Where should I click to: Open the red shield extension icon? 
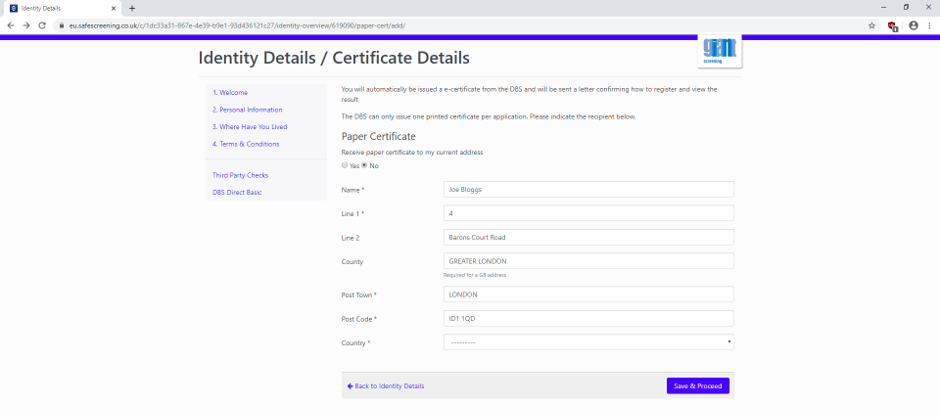(893, 26)
